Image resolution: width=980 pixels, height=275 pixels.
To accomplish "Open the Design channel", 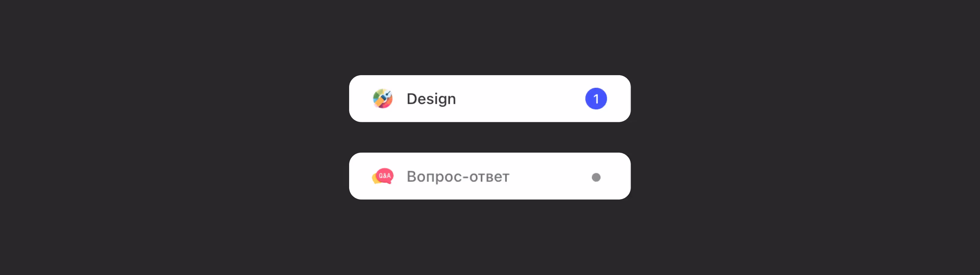I will (x=490, y=99).
